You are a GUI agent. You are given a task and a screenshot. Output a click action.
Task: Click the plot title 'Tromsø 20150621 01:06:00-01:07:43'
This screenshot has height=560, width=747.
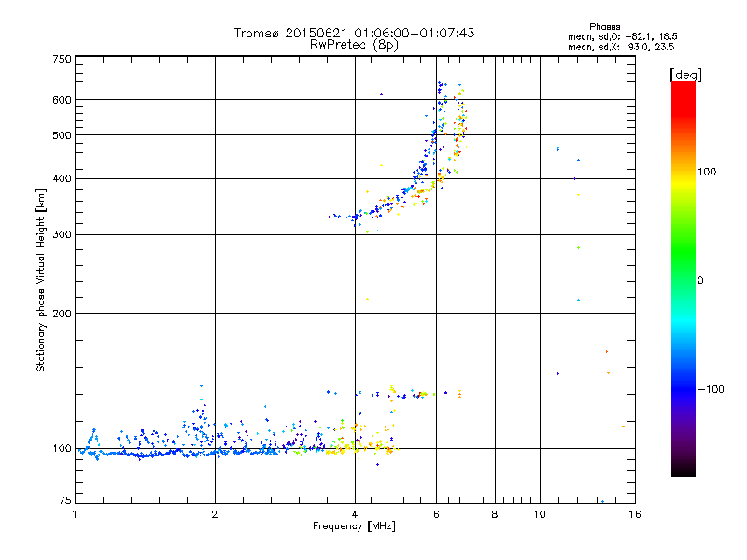(354, 33)
